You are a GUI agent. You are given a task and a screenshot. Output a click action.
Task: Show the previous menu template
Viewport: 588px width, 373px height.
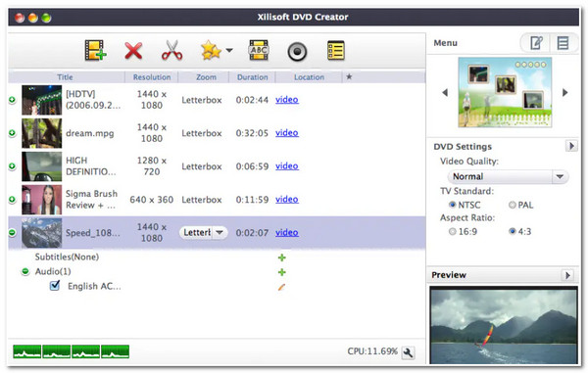tap(445, 92)
